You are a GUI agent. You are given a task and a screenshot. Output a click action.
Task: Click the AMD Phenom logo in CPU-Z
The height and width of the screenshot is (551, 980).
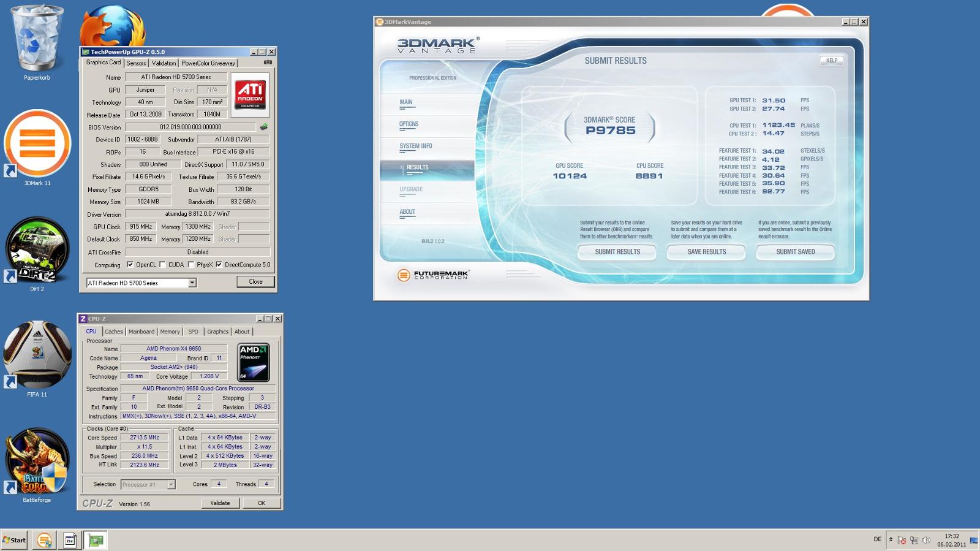click(254, 363)
